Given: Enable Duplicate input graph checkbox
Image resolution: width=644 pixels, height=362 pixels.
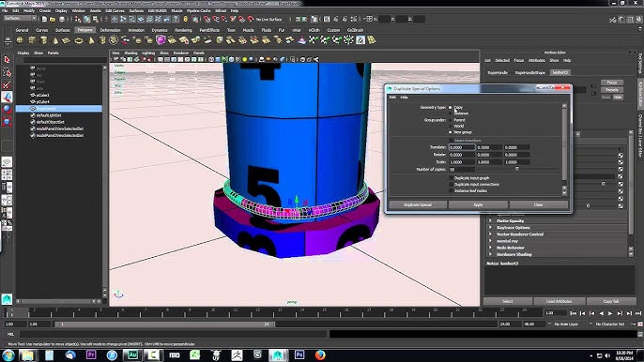Looking at the screenshot, I should pos(452,178).
